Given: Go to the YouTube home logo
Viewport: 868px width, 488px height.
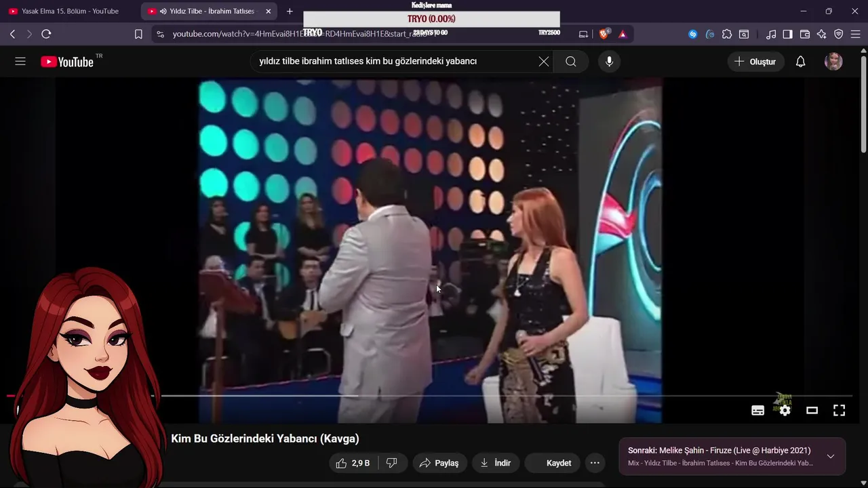Looking at the screenshot, I should point(67,62).
